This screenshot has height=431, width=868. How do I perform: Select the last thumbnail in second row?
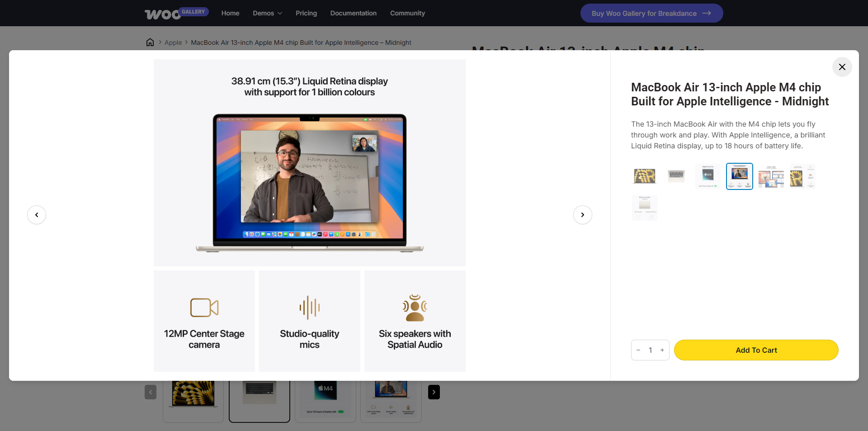(645, 208)
